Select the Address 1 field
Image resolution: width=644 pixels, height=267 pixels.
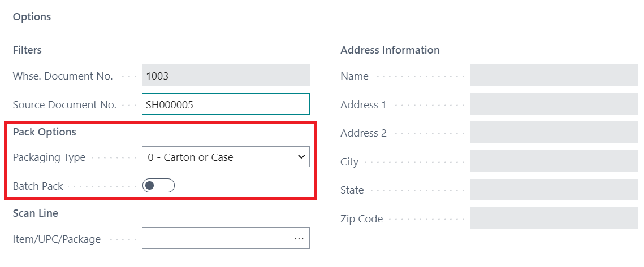[x=554, y=104]
